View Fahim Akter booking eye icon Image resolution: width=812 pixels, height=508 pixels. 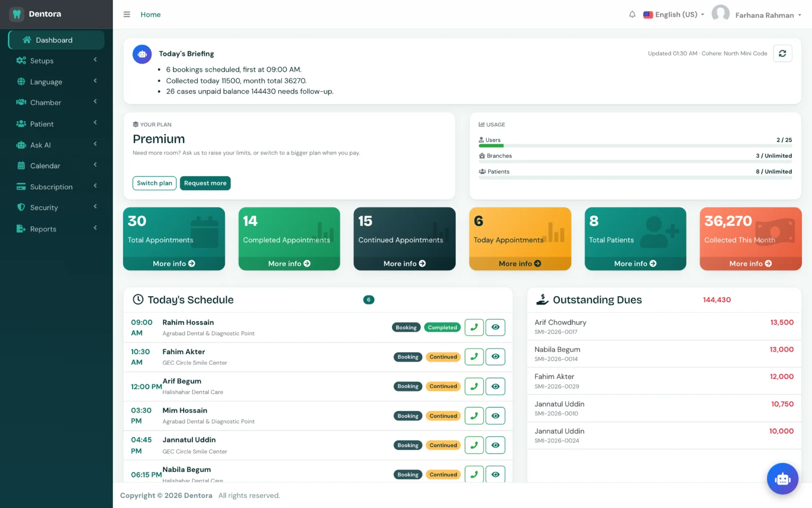coord(495,357)
